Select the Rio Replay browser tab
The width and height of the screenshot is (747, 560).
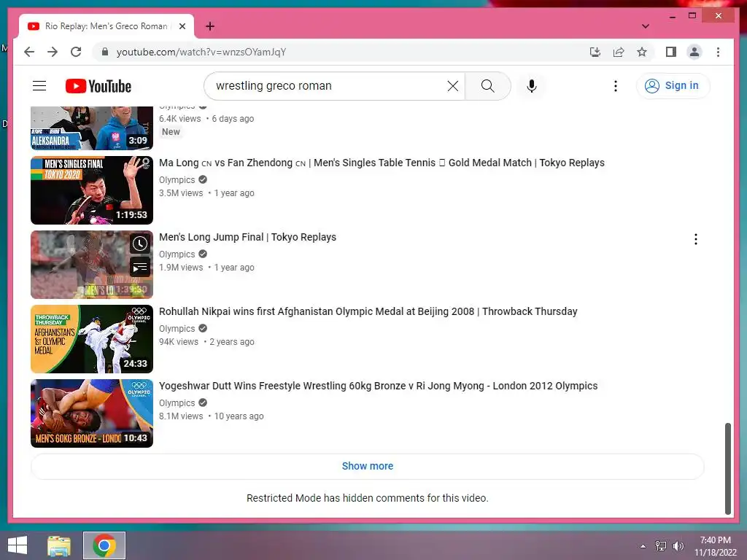pos(106,26)
